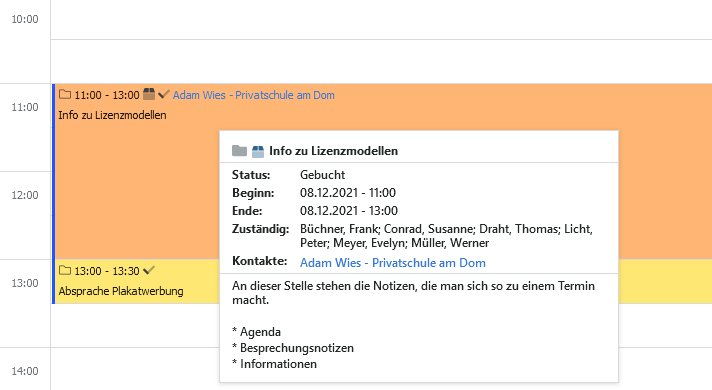Click the Beginn value 08.12.2021 - 11:00
Screen dimensions: 712x390
pos(348,193)
